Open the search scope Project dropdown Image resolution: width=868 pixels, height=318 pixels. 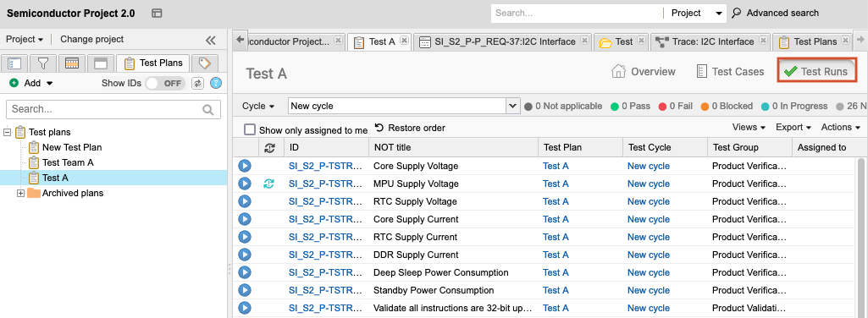[696, 13]
